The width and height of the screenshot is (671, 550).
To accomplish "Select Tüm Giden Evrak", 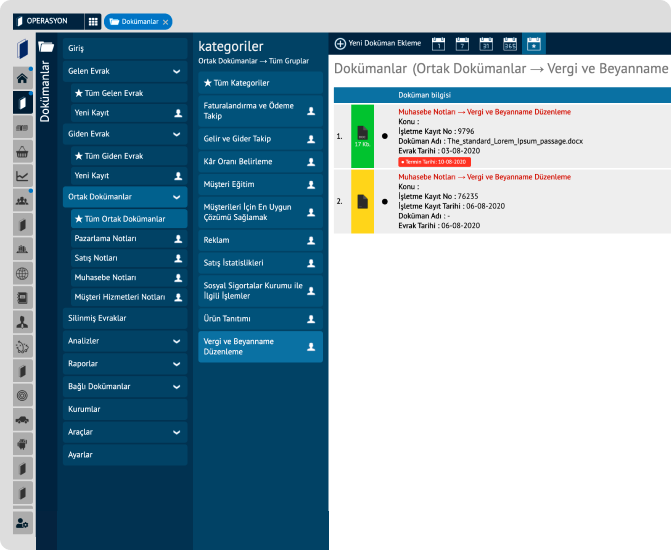I will [x=129, y=156].
